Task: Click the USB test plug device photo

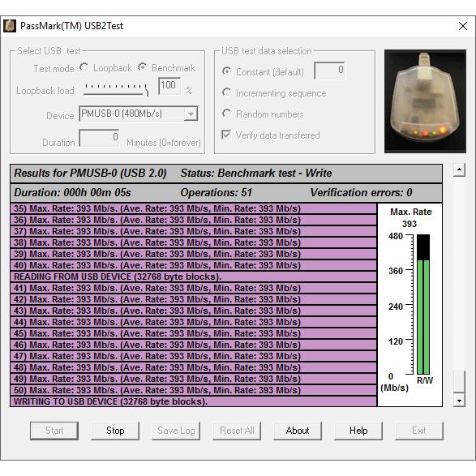Action: [425, 101]
